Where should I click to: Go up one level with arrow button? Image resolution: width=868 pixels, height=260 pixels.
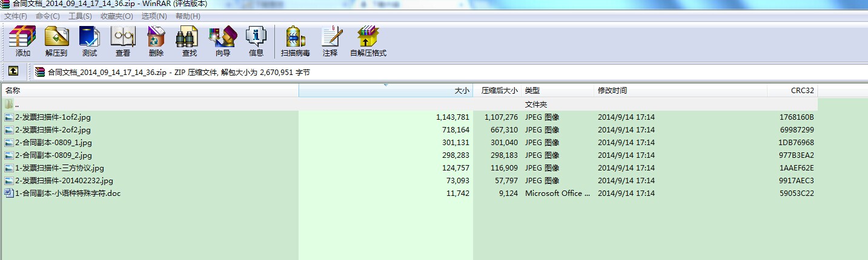[x=13, y=71]
